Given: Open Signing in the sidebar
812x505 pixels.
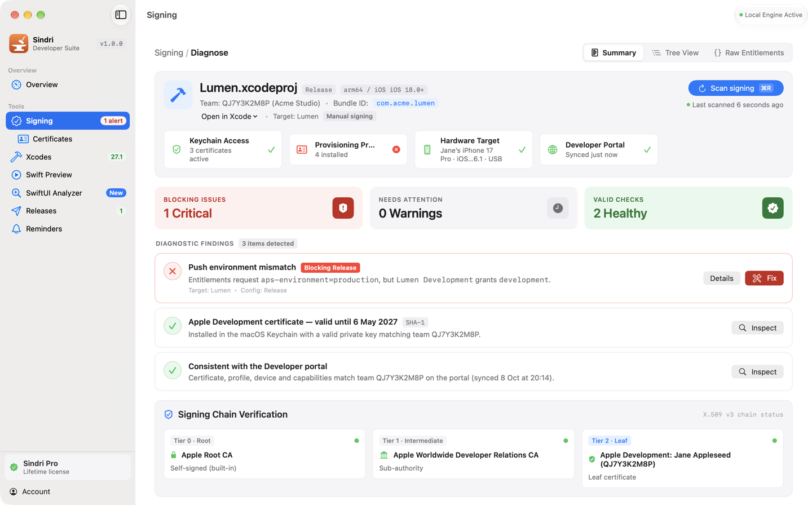Looking at the screenshot, I should (68, 121).
